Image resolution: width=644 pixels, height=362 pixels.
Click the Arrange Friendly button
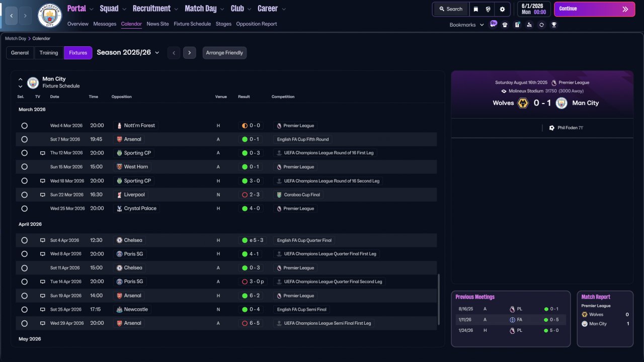[x=224, y=53]
